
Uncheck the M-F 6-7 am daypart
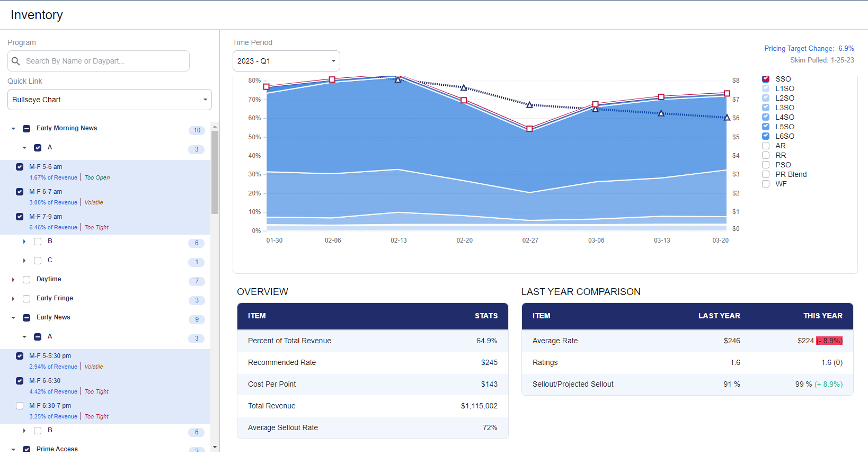tap(20, 192)
